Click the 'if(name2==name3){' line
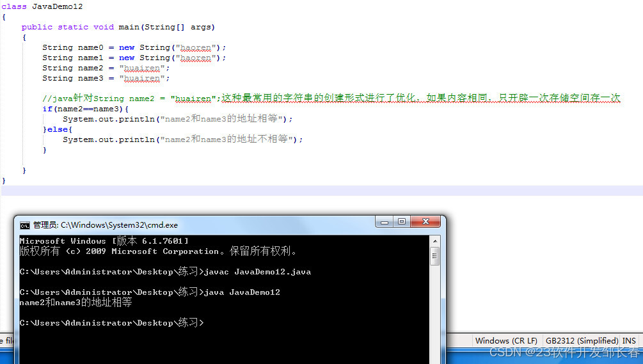The height and width of the screenshot is (364, 643). click(x=85, y=109)
